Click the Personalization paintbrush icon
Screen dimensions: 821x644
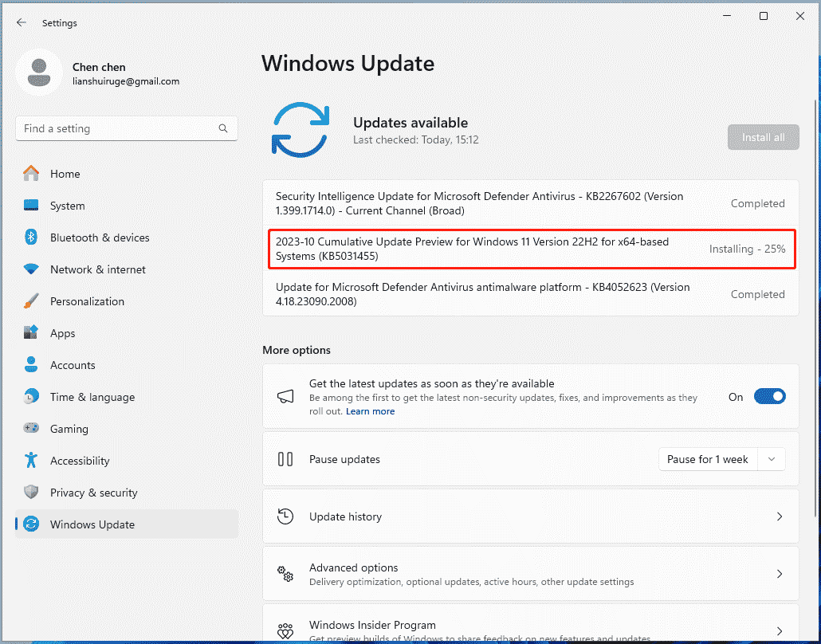pyautogui.click(x=31, y=301)
